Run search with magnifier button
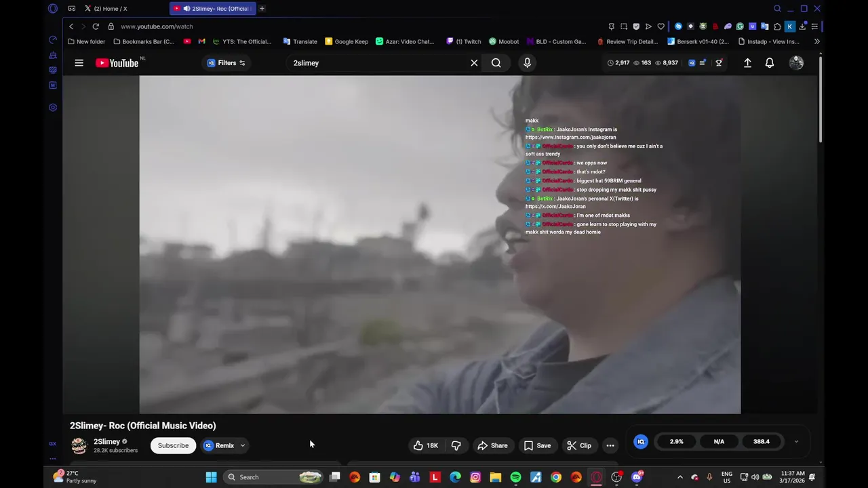Screen dimensions: 868x488 tap(496, 63)
